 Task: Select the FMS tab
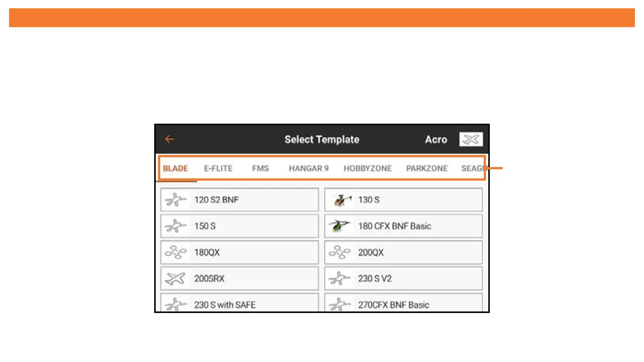261,169
